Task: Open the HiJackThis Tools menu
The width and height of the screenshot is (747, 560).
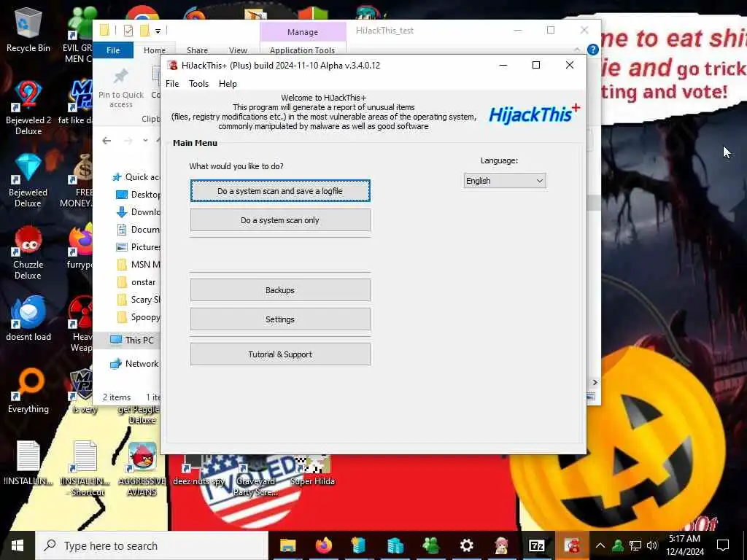Action: pos(198,84)
